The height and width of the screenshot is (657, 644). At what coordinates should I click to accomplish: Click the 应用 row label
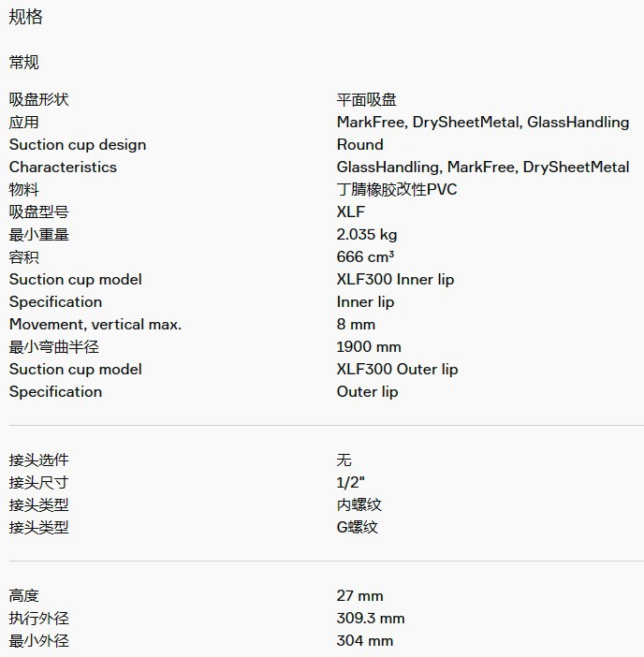point(24,122)
